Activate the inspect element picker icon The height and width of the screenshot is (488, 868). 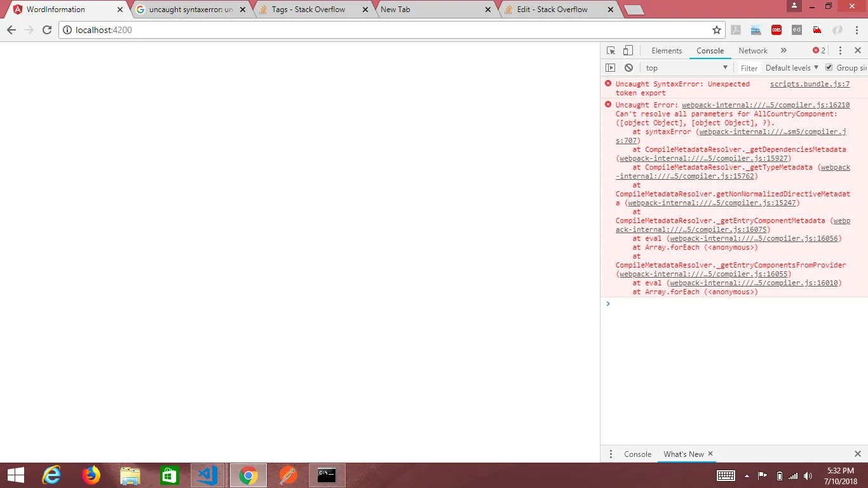[611, 51]
